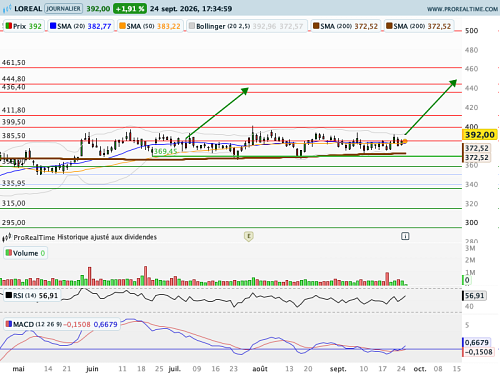Click the 444,80 resistance level label

14,79
